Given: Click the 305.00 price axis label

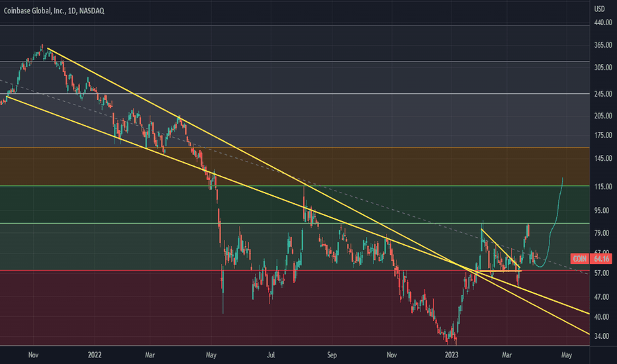Looking at the screenshot, I should (x=603, y=68).
